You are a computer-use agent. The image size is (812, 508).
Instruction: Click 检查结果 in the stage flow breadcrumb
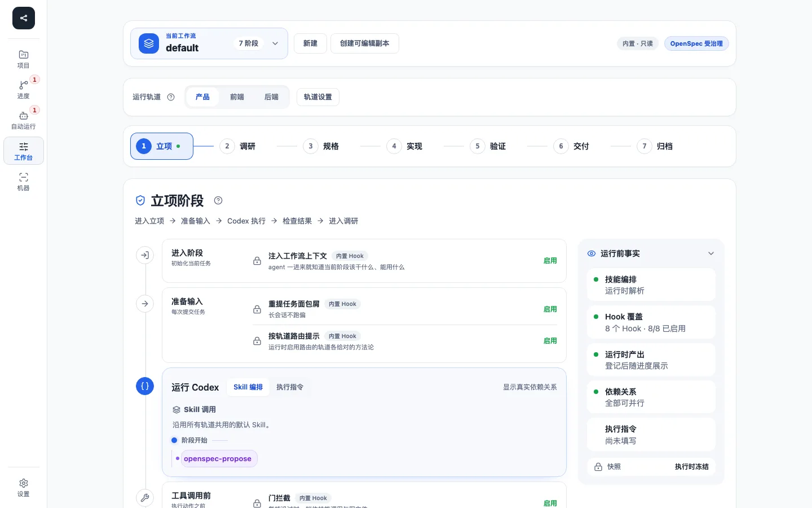(297, 221)
